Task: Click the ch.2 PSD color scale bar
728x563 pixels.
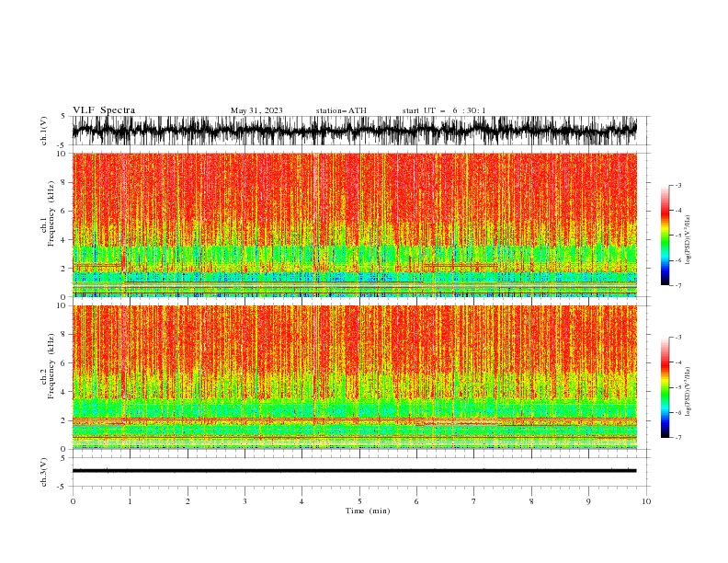Action: [665, 387]
